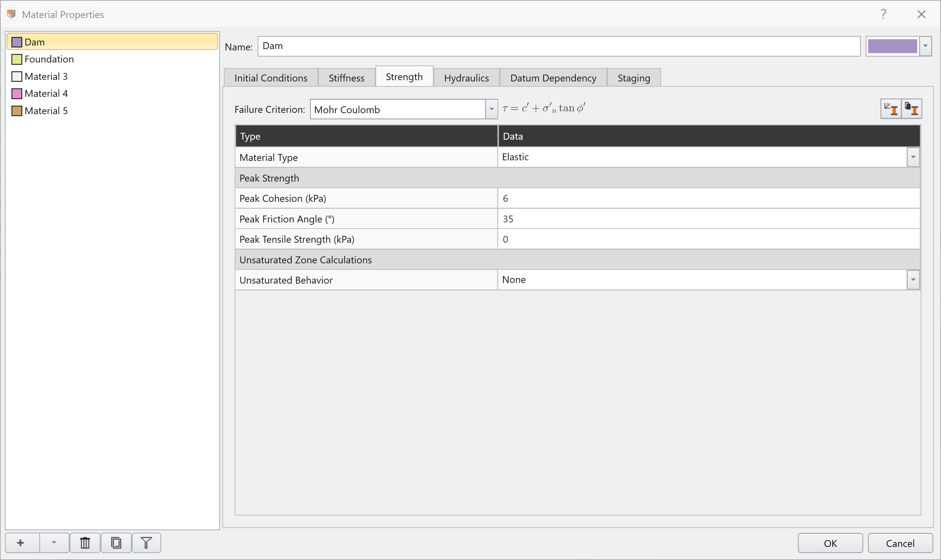941x560 pixels.
Task: Click the Unsaturated Behavior None value
Action: (x=702, y=280)
